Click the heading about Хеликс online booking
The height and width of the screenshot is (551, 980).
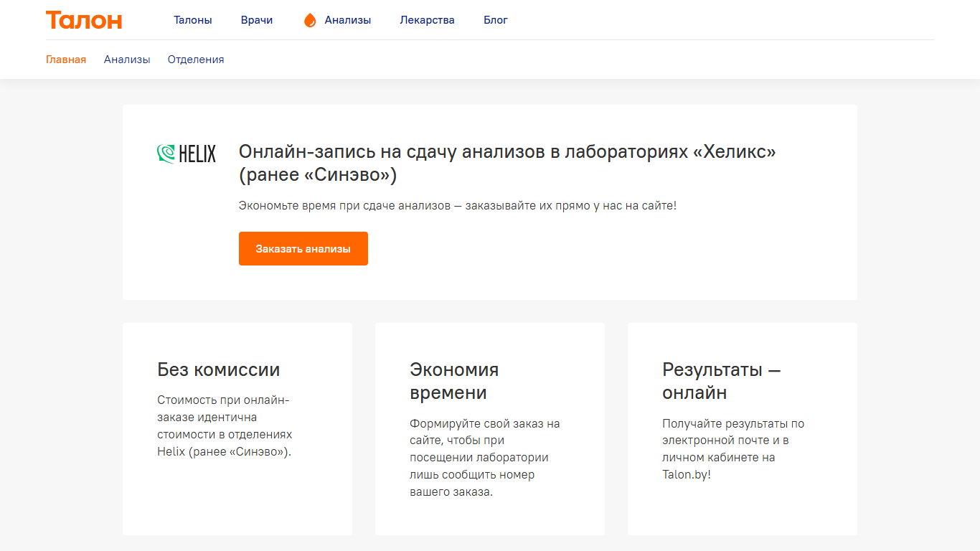coord(507,164)
